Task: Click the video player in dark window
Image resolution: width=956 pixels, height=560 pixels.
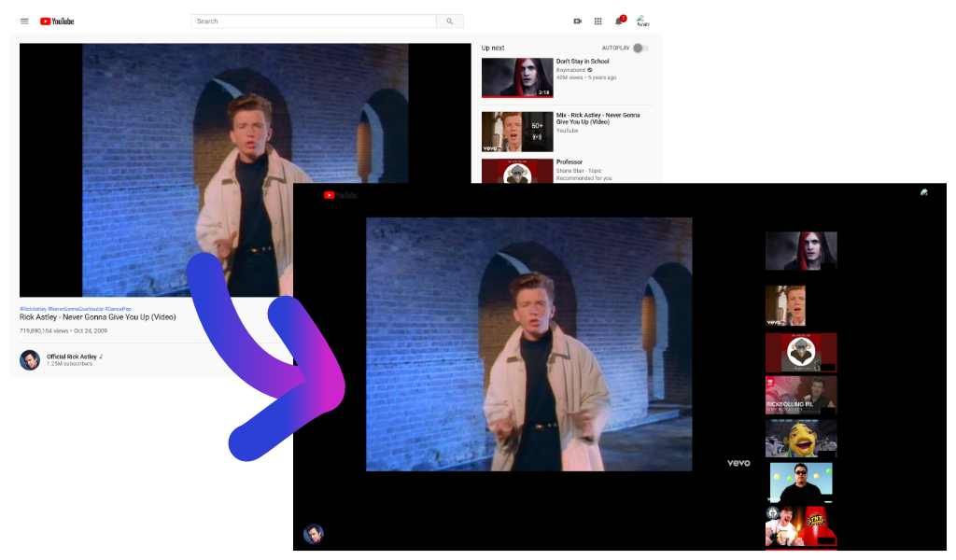Action: click(x=528, y=344)
